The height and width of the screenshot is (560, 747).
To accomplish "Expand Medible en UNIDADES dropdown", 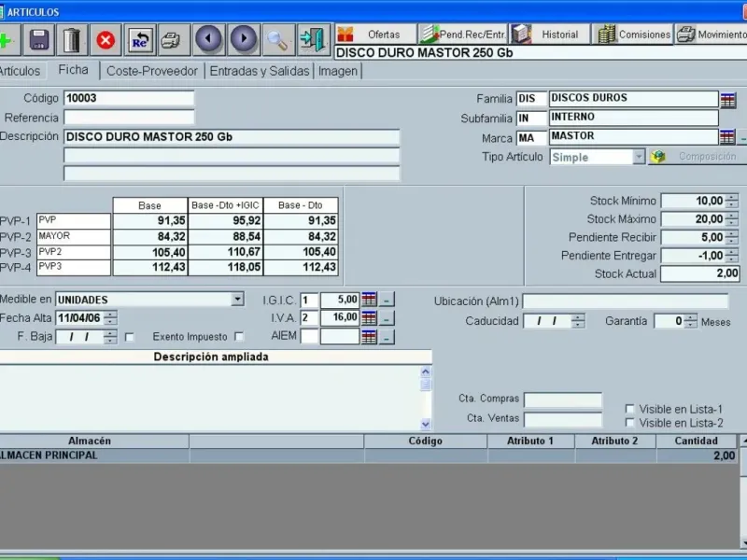I will 237,299.
